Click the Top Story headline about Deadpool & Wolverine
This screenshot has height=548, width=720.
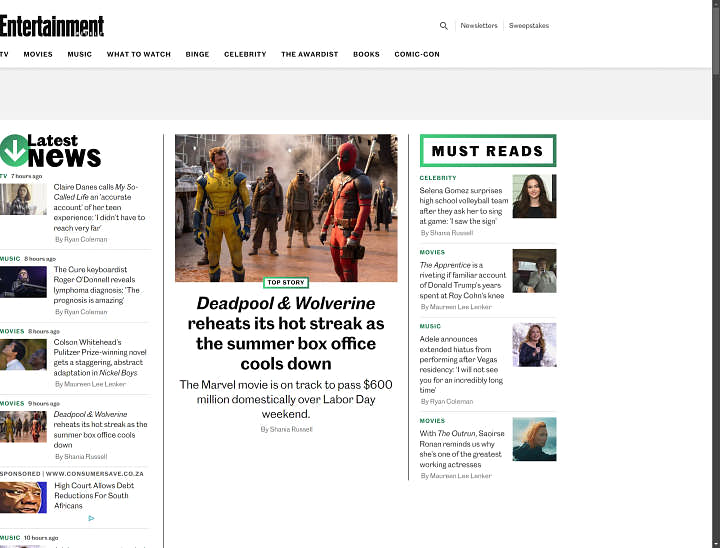point(286,333)
